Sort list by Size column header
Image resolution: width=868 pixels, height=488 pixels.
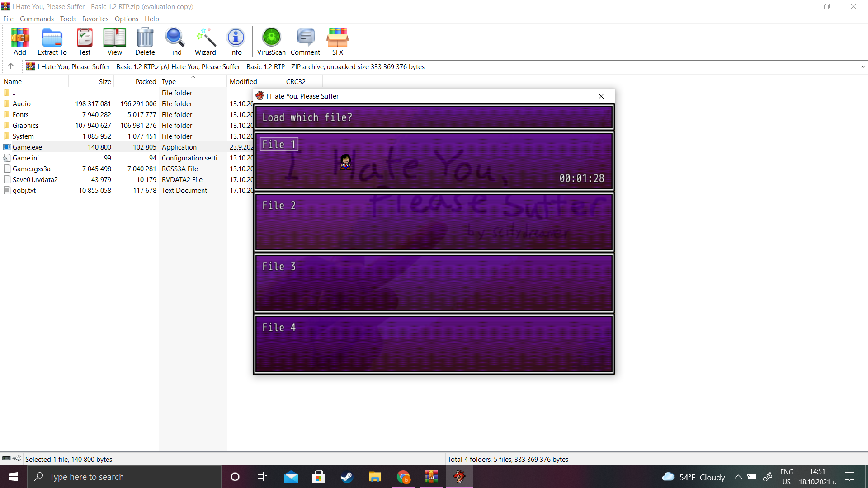click(x=91, y=82)
